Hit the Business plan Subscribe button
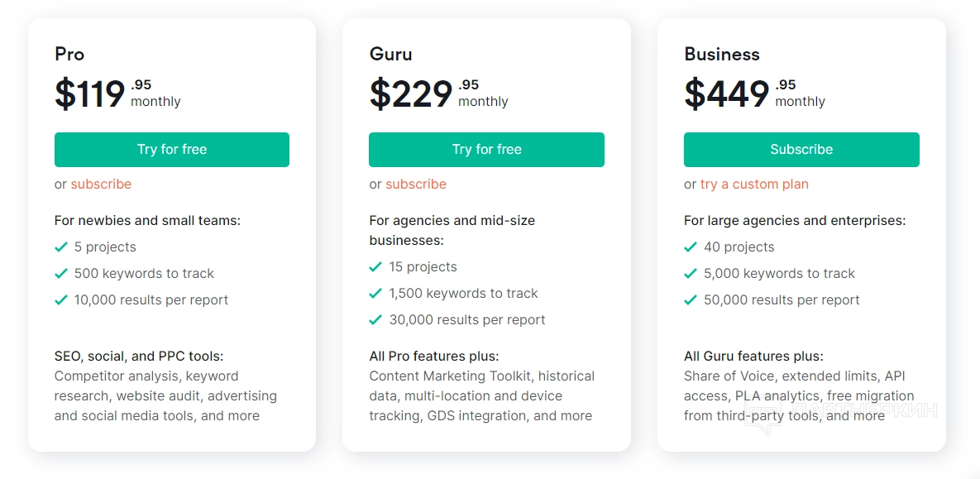The width and height of the screenshot is (980, 479). pos(801,150)
